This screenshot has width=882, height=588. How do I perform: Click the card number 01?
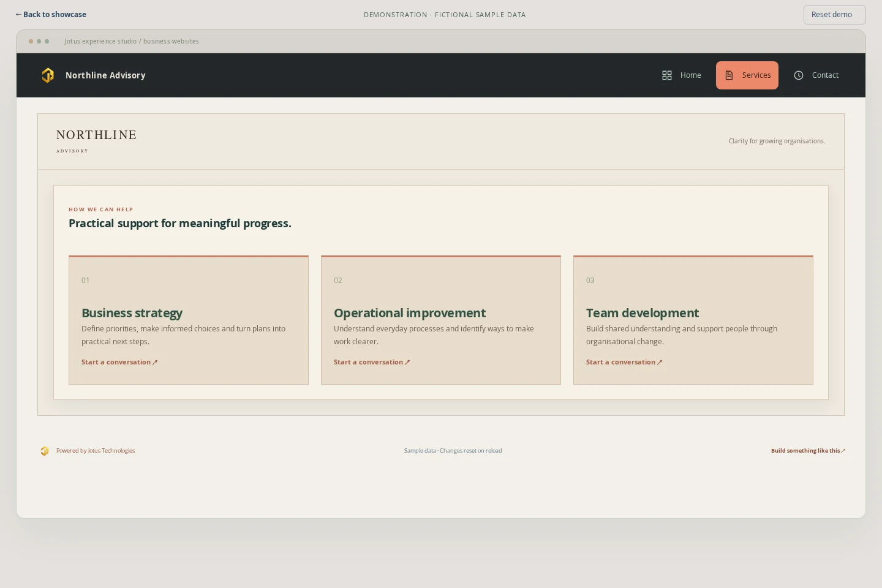coord(85,281)
